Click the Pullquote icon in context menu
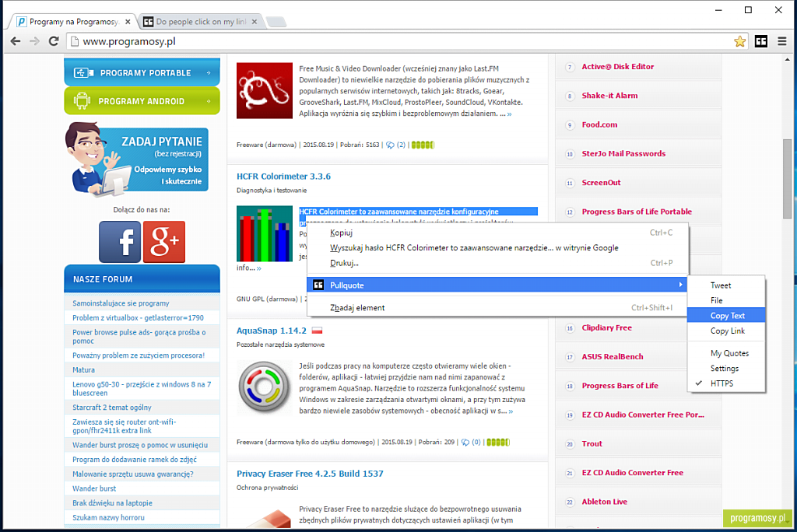 point(318,285)
